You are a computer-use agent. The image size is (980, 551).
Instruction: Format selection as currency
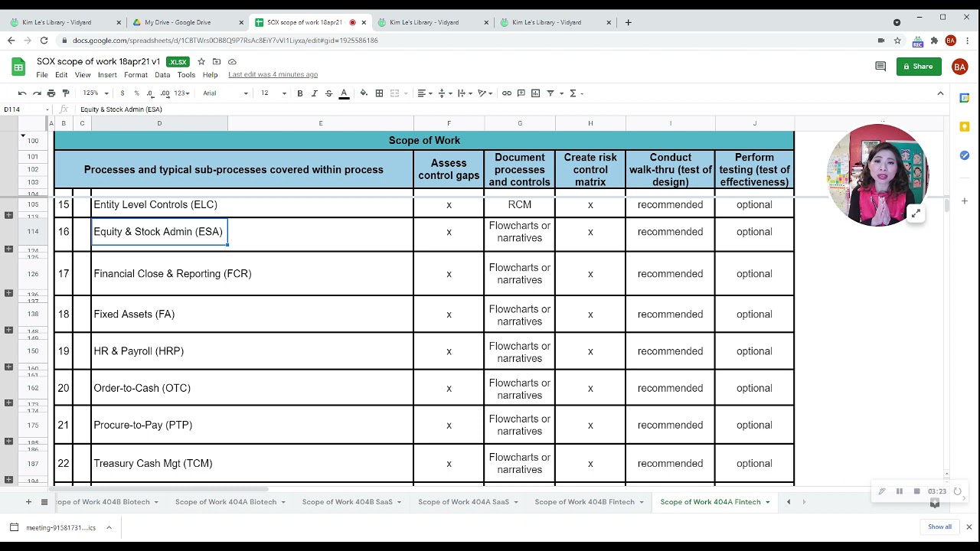(122, 93)
